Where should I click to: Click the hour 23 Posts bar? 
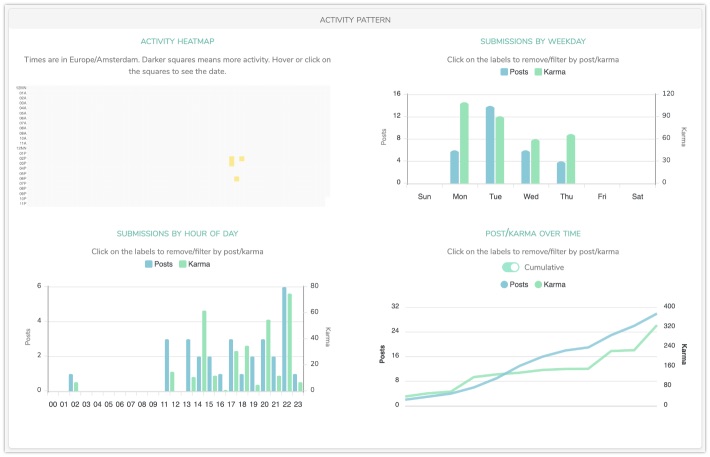(x=295, y=383)
